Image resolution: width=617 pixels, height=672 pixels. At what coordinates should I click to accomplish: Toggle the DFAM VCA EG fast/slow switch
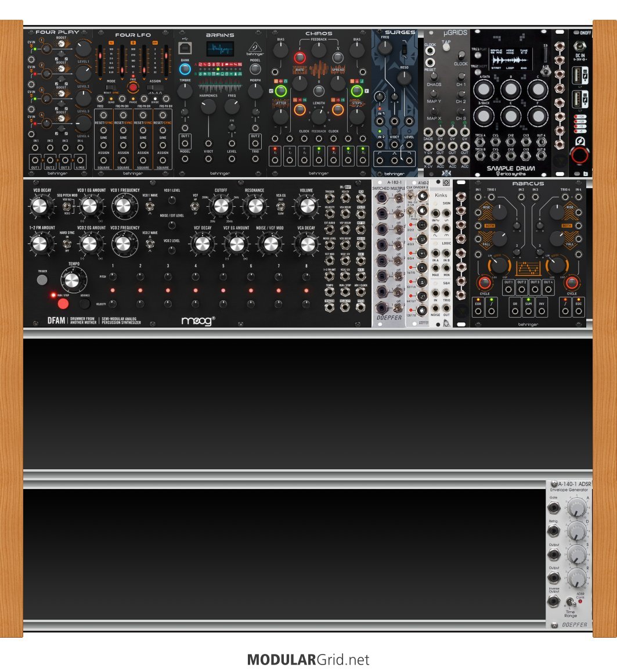pyautogui.click(x=281, y=207)
